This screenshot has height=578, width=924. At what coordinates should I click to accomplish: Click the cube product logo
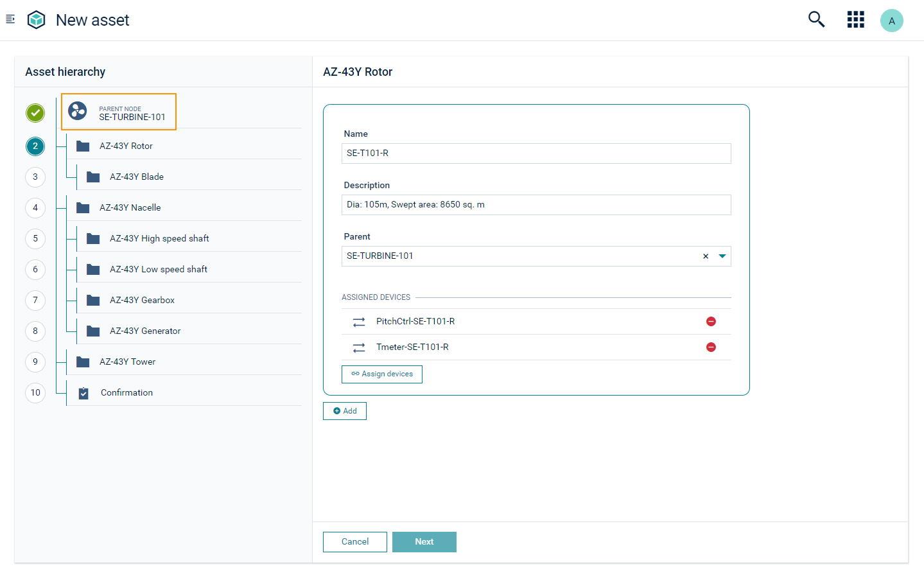coord(36,20)
